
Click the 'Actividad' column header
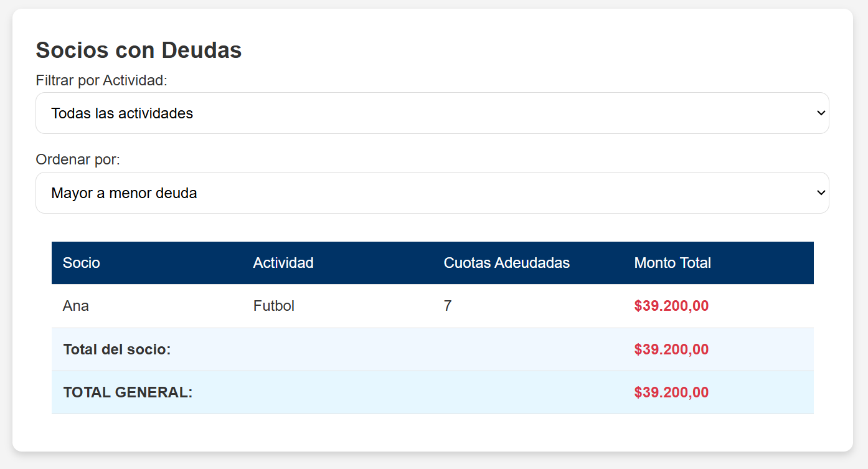(283, 263)
